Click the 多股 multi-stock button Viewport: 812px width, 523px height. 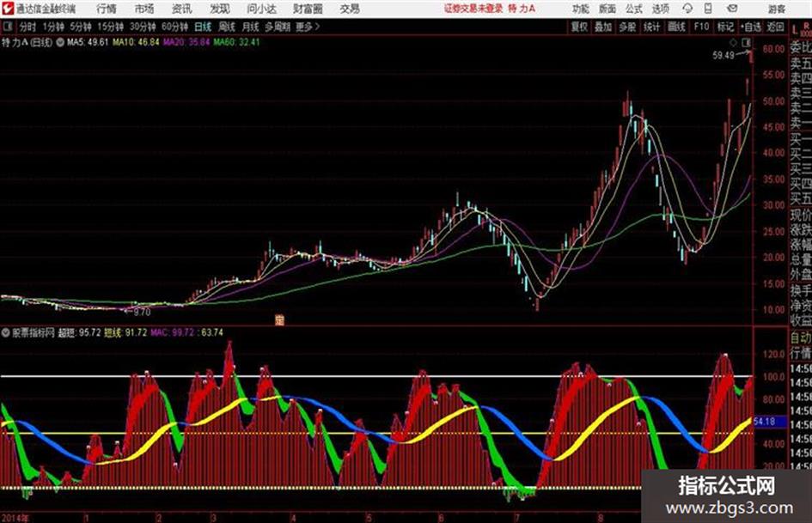tap(627, 27)
